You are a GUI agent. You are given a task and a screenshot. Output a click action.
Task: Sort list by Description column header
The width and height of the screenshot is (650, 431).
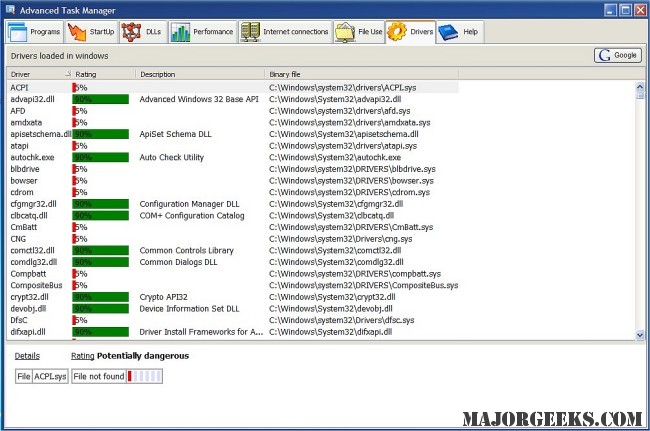(x=200, y=74)
